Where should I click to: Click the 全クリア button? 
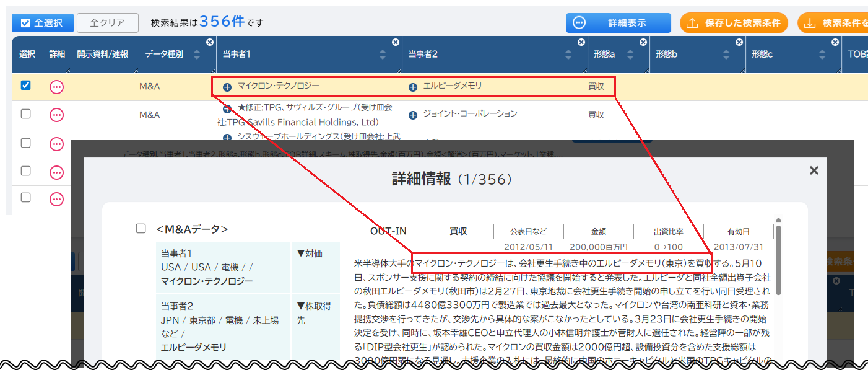108,23
